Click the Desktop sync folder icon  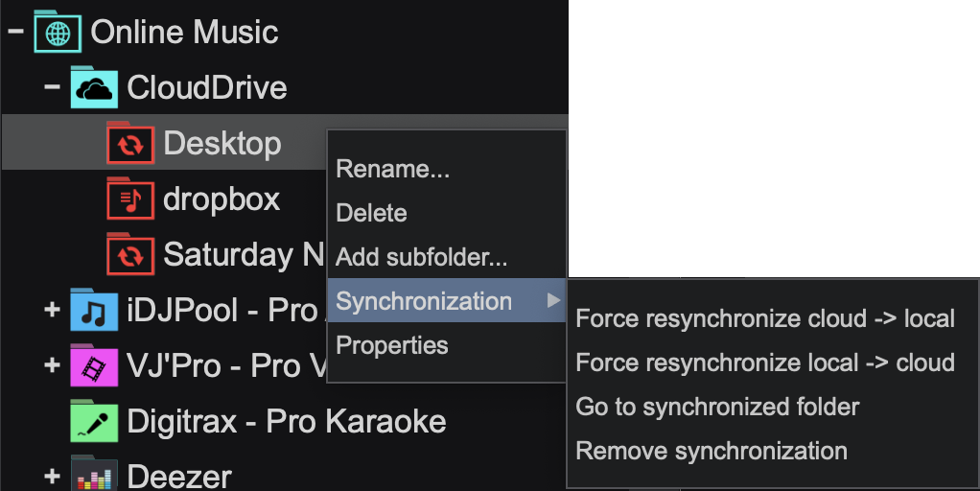130,144
